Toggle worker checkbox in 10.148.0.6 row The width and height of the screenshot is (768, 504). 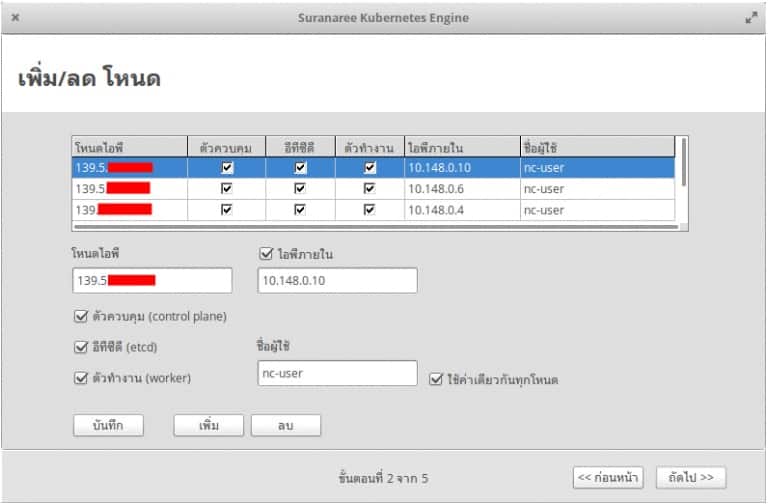370,189
